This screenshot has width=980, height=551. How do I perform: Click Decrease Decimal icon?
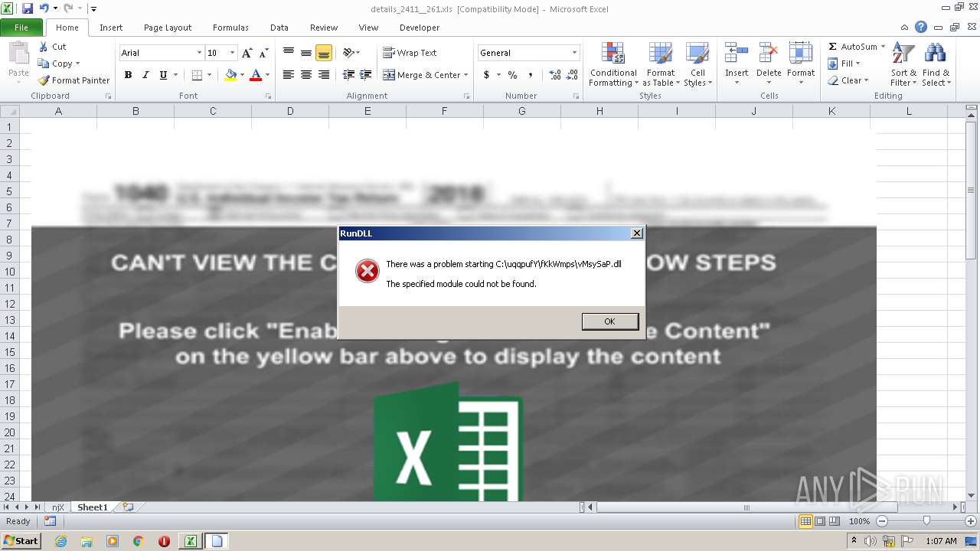[x=573, y=75]
